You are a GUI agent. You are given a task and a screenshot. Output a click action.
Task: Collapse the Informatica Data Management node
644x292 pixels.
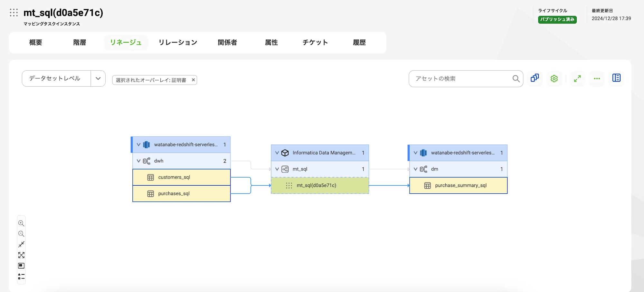tap(277, 153)
